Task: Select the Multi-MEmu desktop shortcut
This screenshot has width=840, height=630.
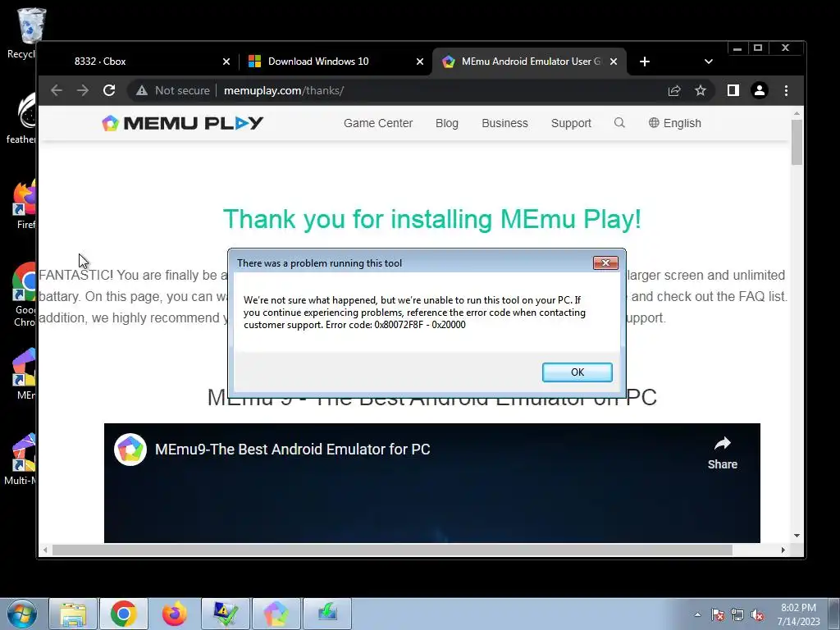Action: tap(21, 459)
